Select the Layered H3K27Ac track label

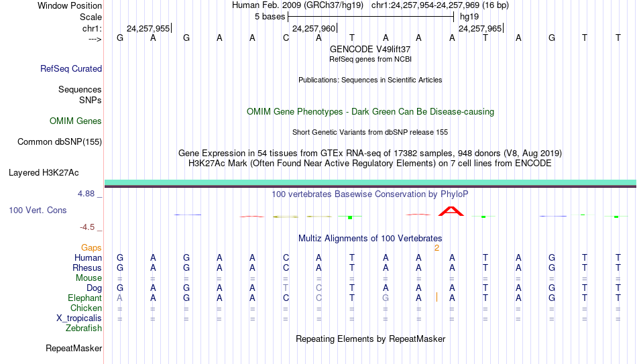pos(44,173)
